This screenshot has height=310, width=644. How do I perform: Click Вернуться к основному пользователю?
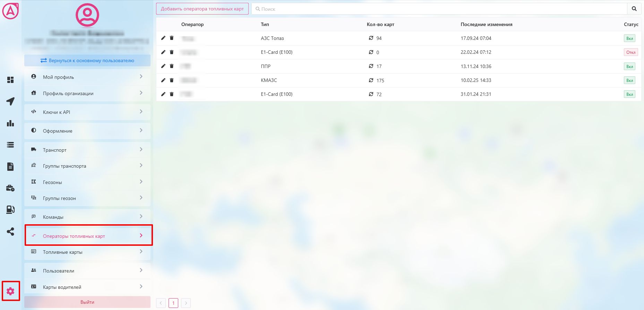(87, 60)
